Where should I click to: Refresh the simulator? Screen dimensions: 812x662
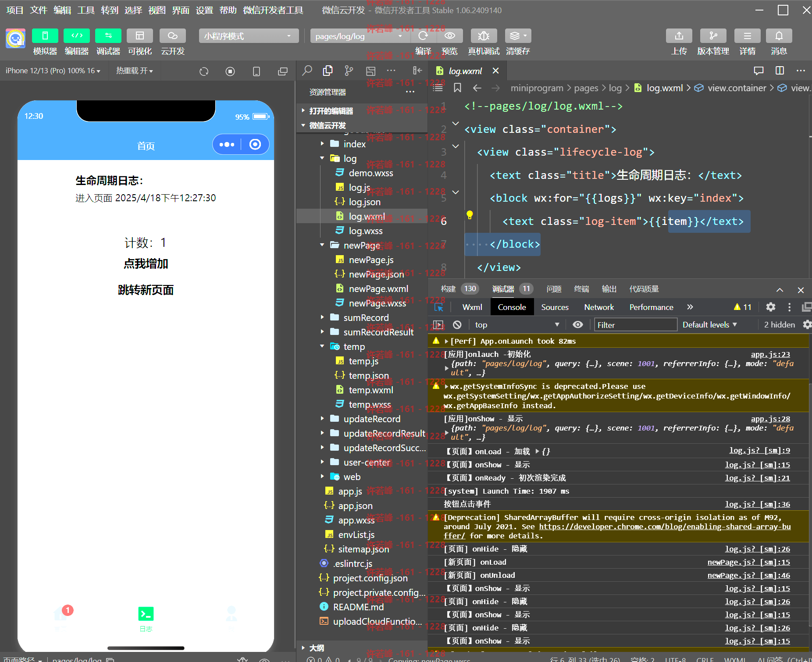point(204,71)
